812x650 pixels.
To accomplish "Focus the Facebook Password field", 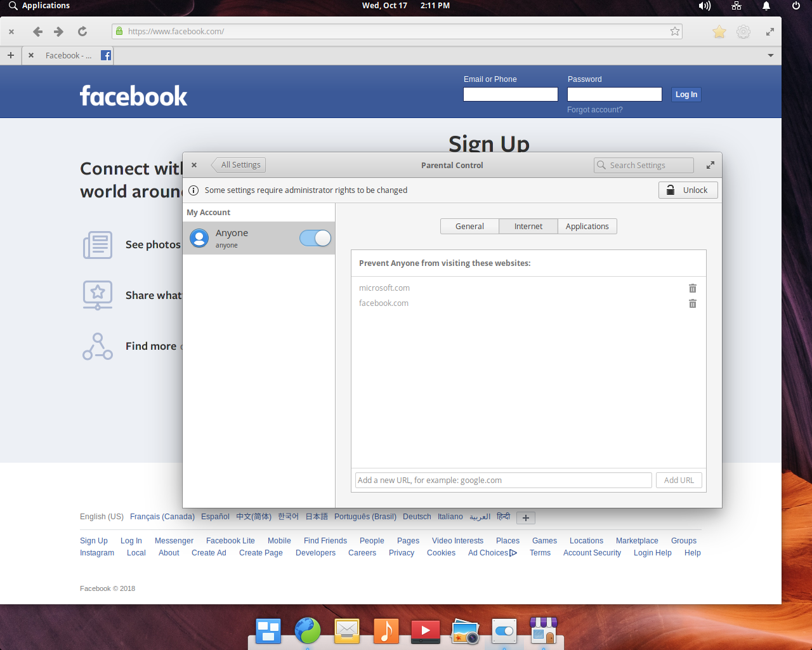I will (615, 95).
